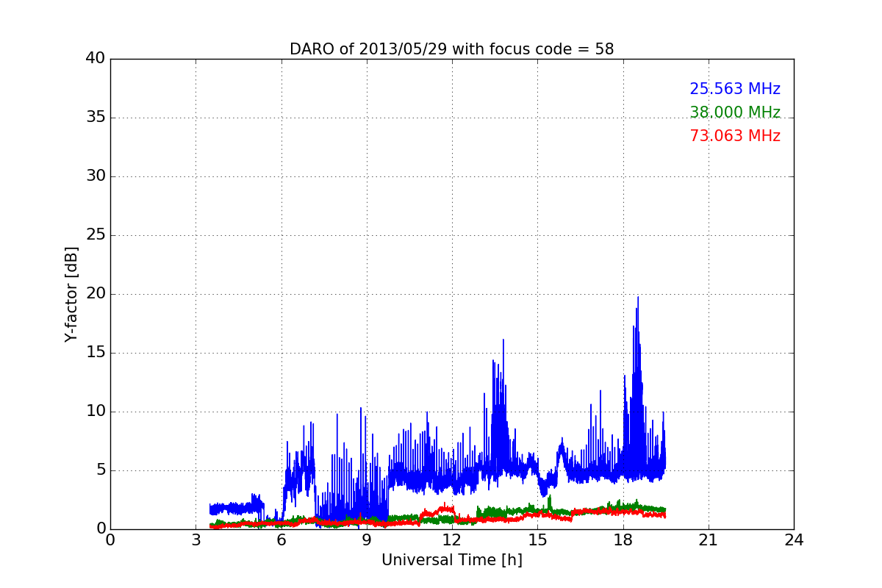This screenshot has height=588, width=882.
Task: Click the y-axis tick label '20'
Action: [96, 294]
